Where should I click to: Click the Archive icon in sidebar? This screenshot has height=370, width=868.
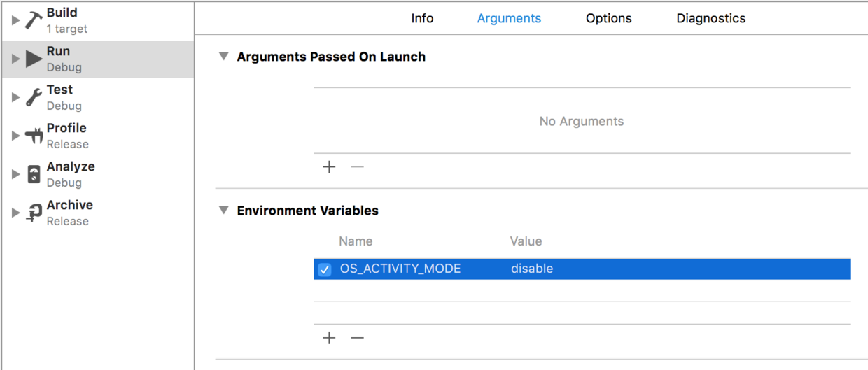[x=34, y=213]
